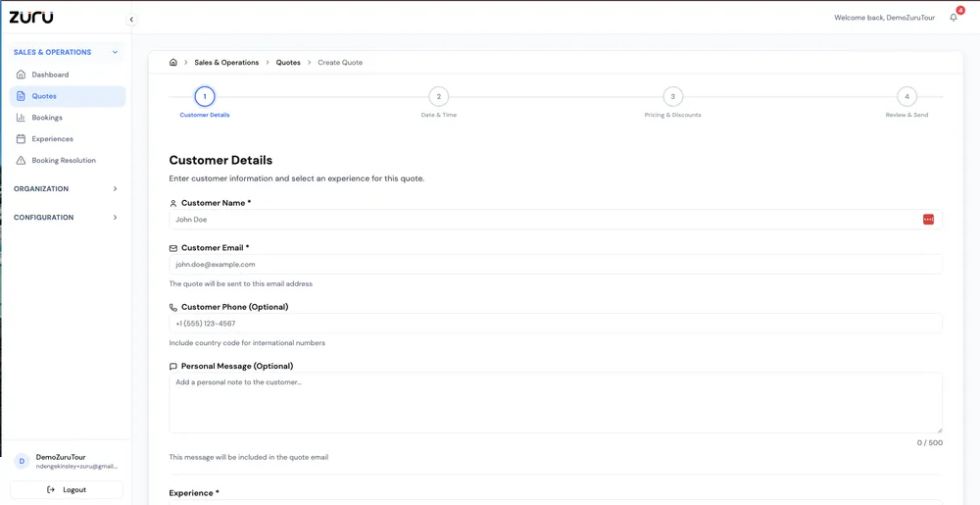Click the Welcome back, DemoZuruTour text
Screen dimensions: 980x505
pos(884,18)
